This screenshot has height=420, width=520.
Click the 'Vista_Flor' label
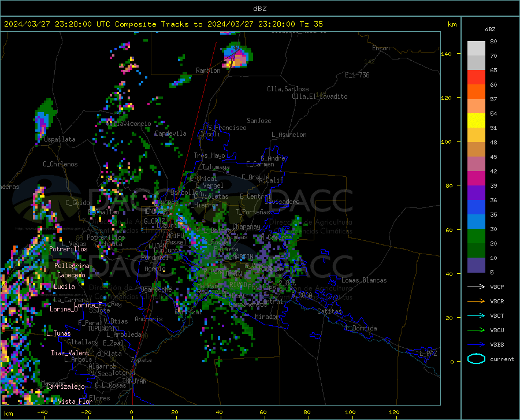(75, 402)
